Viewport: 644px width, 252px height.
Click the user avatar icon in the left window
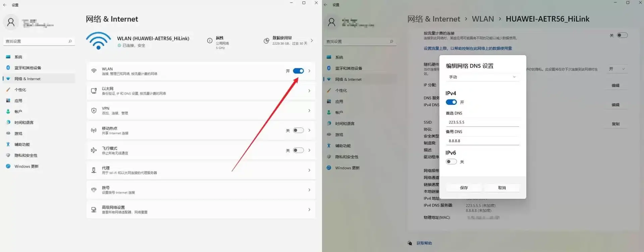coord(11,23)
